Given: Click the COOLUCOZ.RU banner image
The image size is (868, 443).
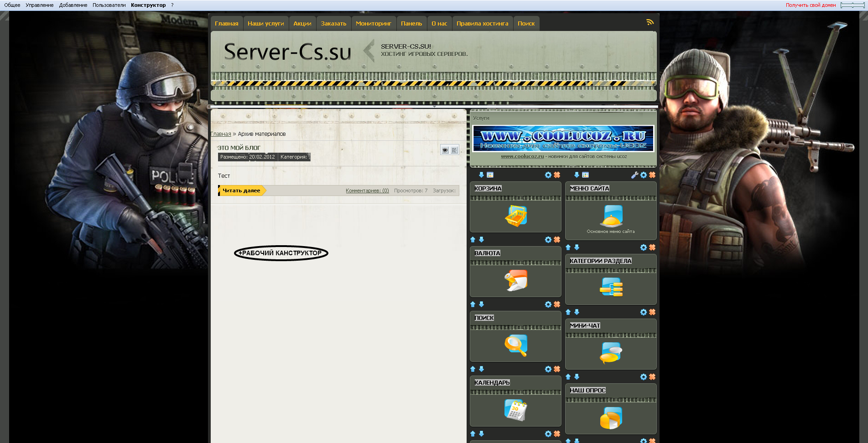Looking at the screenshot, I should point(563,139).
